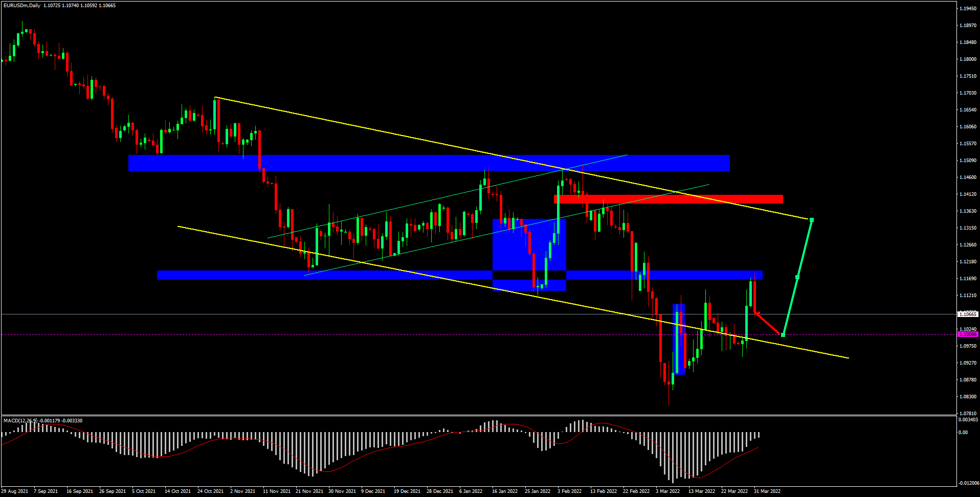Select the magenta price tag 1.10086
The width and height of the screenshot is (980, 497).
coord(968,334)
